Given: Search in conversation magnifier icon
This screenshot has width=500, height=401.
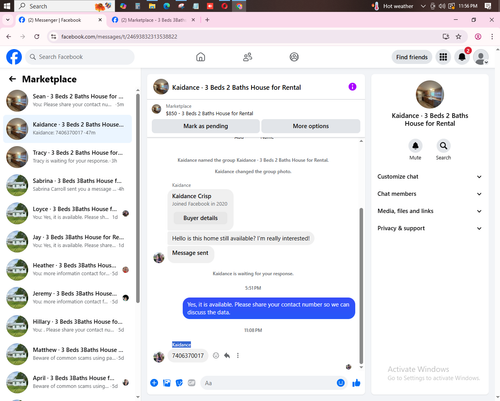Looking at the screenshot, I should [443, 146].
